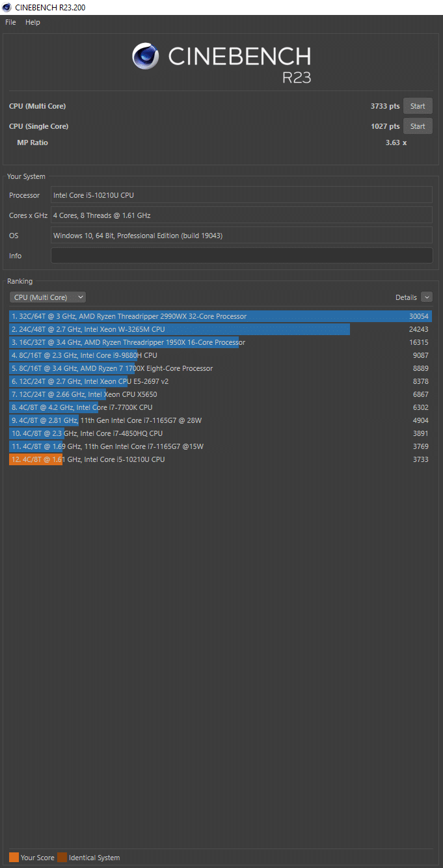This screenshot has height=868, width=443.
Task: Select ranking row Threadripper 2990WX 32-Core
Action: pyautogui.click(x=221, y=316)
